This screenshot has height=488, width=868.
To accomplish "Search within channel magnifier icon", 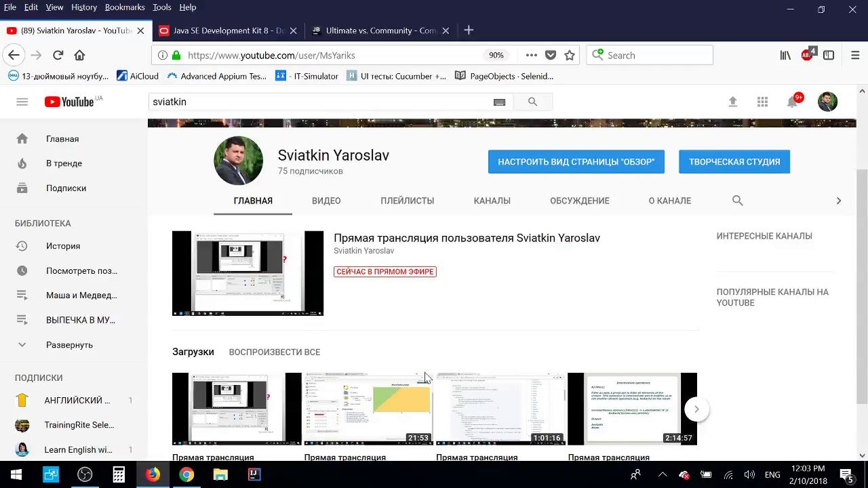I will 738,201.
